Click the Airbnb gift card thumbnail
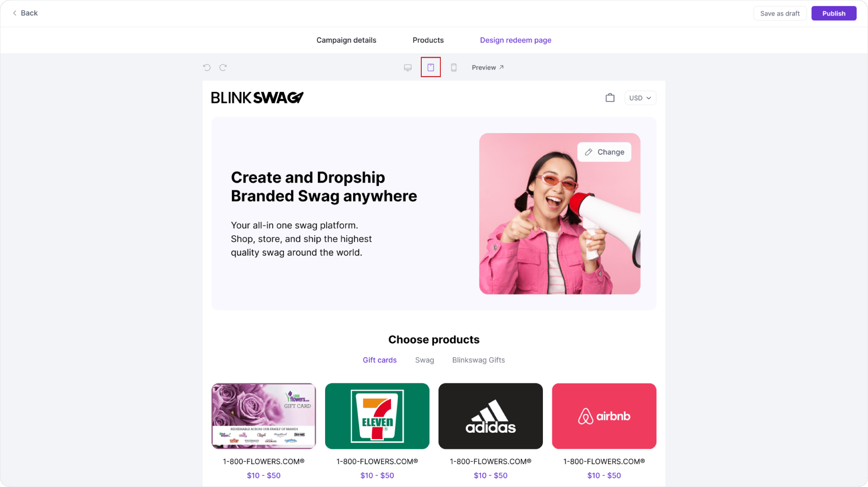 (x=604, y=416)
